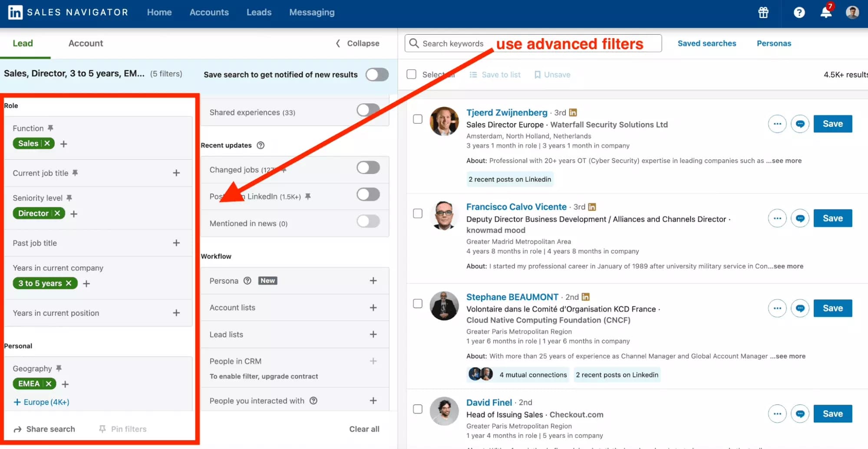Screen dimensions: 868x449
Task: Open the Messaging menu
Action: click(311, 12)
